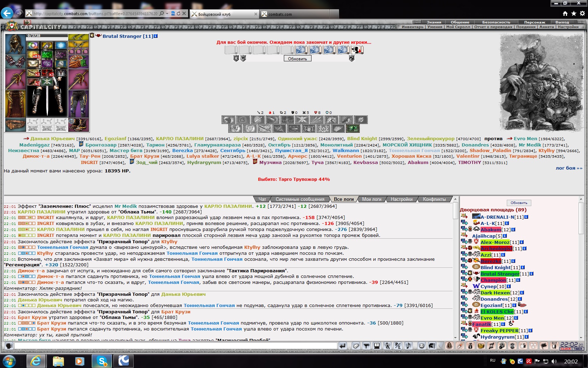The width and height of the screenshot is (588, 368).
Task: Switch to CLOCK mode
Action: [x=566, y=349]
